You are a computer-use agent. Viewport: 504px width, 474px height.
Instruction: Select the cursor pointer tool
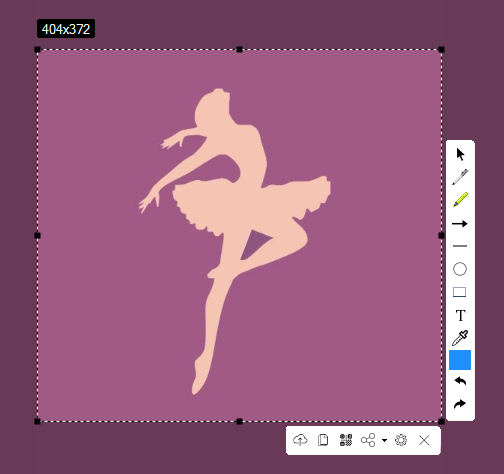(x=460, y=154)
